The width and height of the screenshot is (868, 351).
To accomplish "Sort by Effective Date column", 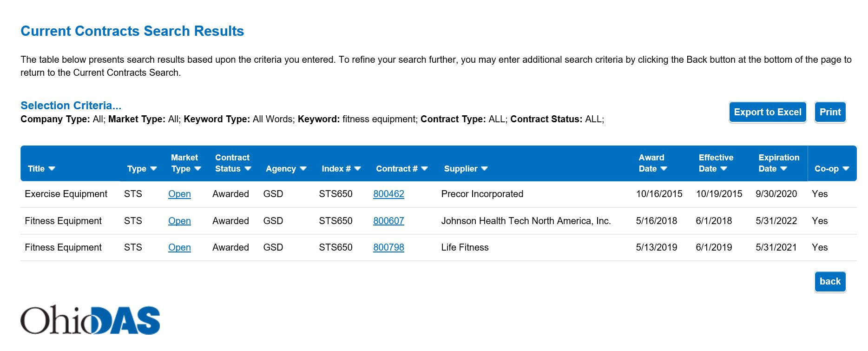I will [723, 169].
